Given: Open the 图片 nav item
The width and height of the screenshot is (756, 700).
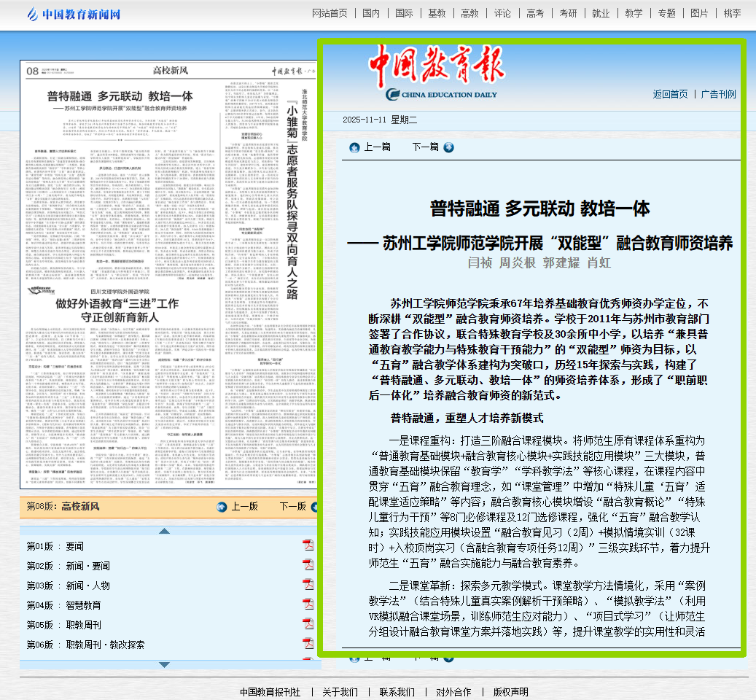Looking at the screenshot, I should [x=699, y=14].
